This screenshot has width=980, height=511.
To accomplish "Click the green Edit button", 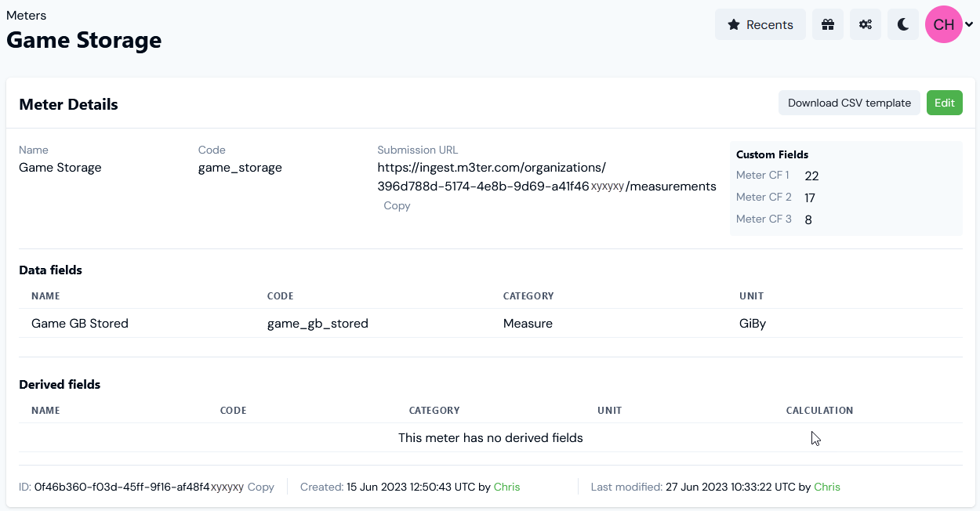I will click(x=944, y=103).
